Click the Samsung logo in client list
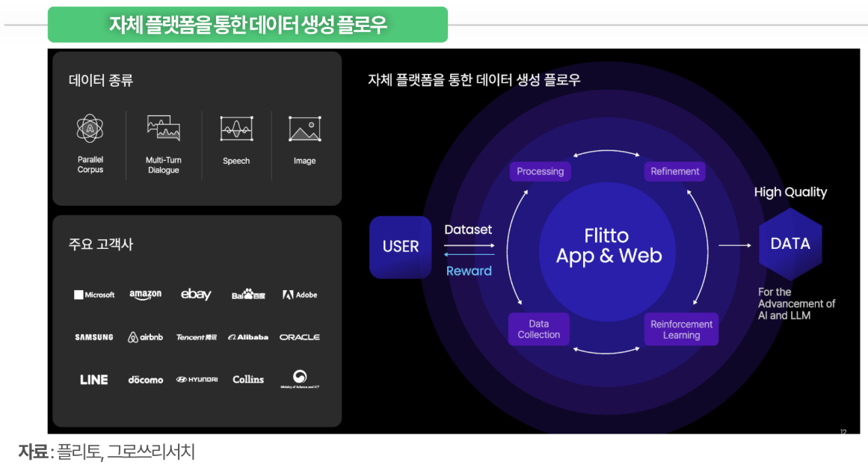The image size is (868, 465). (x=93, y=336)
